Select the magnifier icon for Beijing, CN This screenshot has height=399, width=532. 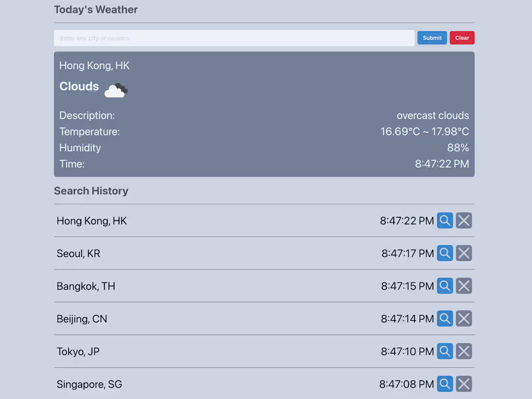444,318
